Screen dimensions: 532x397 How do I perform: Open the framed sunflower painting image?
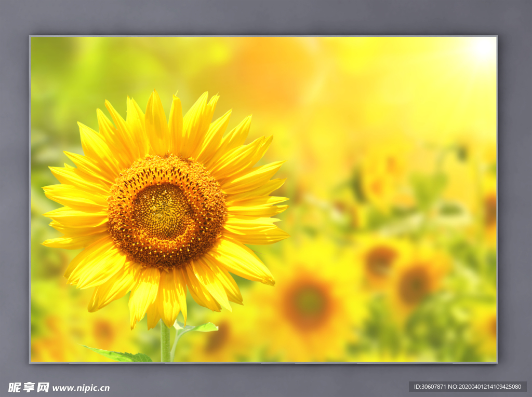pyautogui.click(x=263, y=199)
